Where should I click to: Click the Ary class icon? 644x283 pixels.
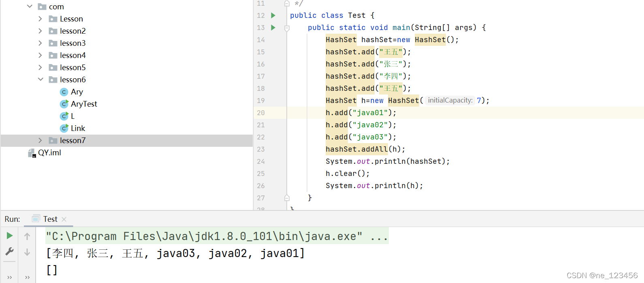tap(64, 92)
